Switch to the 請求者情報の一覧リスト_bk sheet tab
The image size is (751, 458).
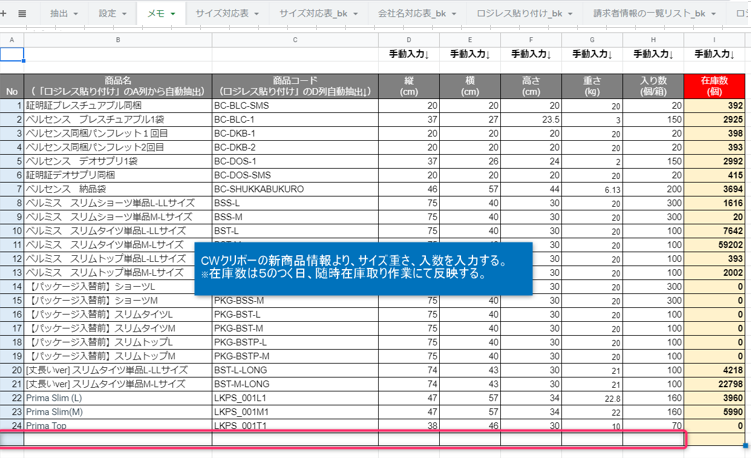(649, 13)
